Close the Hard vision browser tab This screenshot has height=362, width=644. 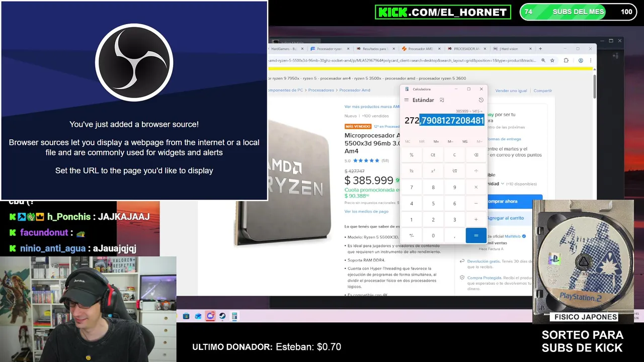click(530, 49)
